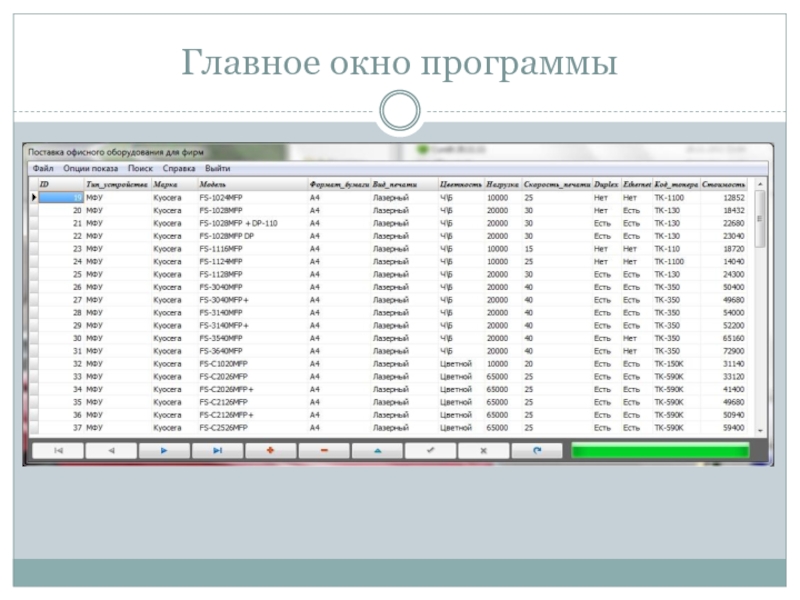Screen dimensions: 800x600
Task: Go to first record in navigator
Action: click(58, 451)
